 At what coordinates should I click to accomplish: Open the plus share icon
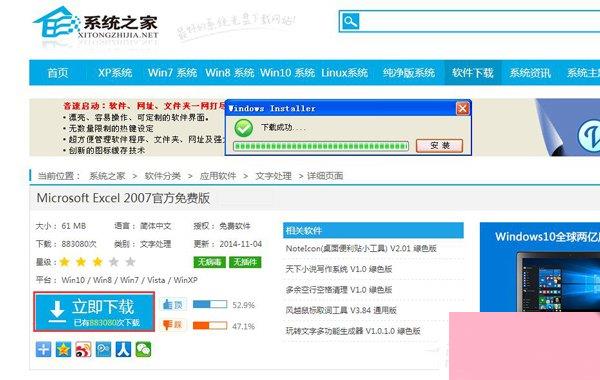(x=43, y=349)
